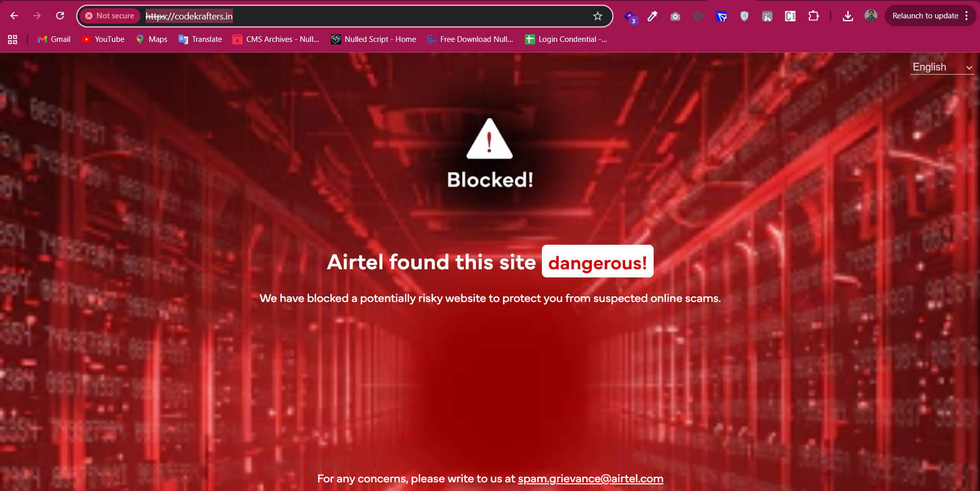Open the YouTube bookmark
This screenshot has height=491, width=980.
point(103,39)
